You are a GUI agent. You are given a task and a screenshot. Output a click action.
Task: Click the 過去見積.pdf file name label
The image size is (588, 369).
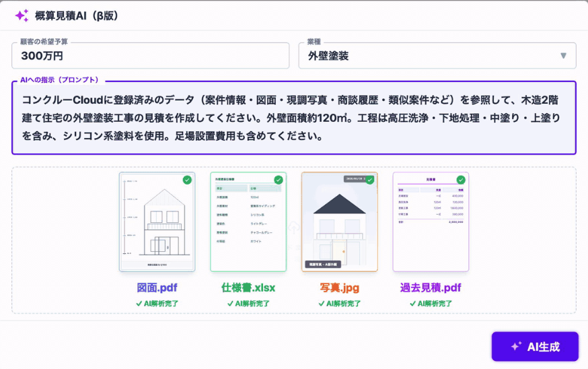point(431,288)
